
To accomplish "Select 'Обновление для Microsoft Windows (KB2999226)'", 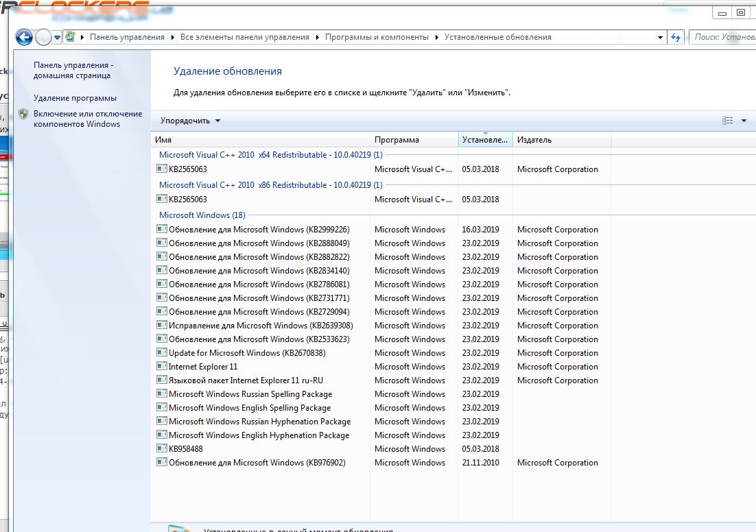I will [259, 230].
